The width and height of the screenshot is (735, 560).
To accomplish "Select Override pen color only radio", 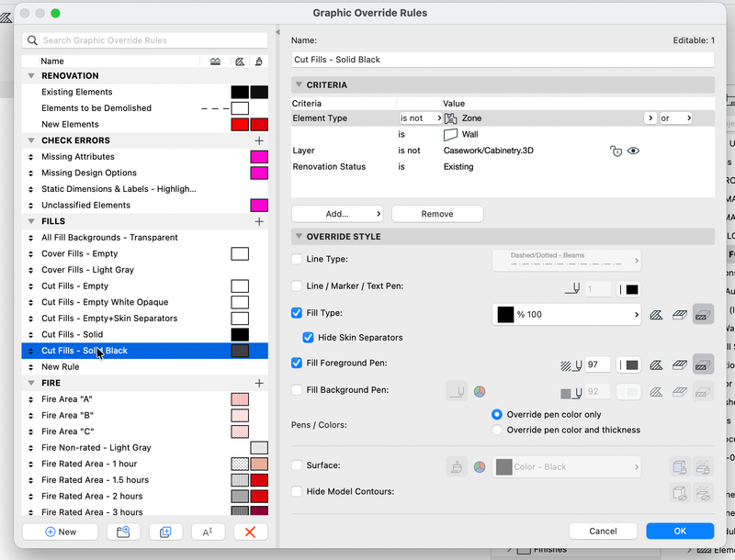I will coord(497,414).
